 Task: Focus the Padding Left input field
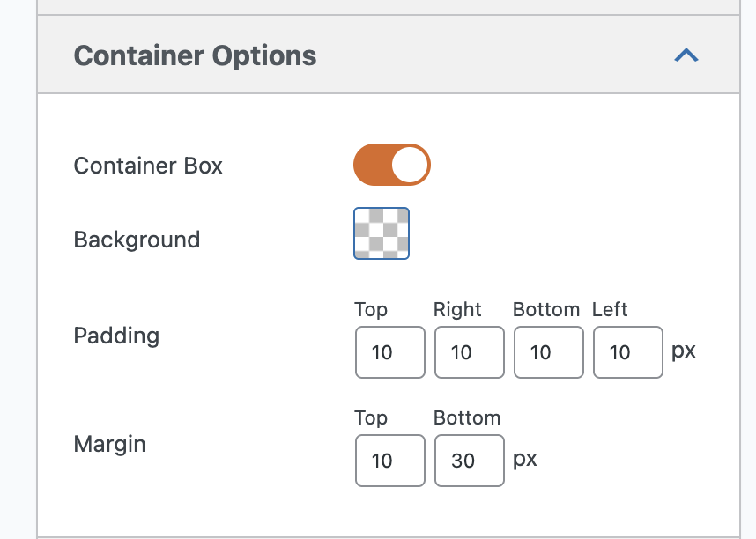tap(628, 352)
